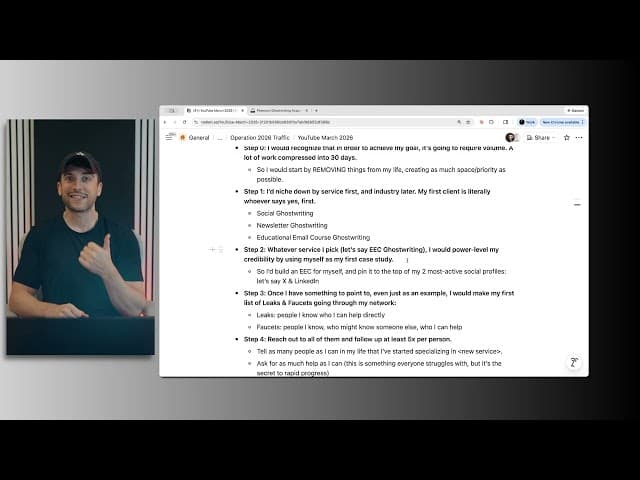Screen dimensions: 640x480
Task: Click the New Chrome available update chip
Action: tap(562, 122)
